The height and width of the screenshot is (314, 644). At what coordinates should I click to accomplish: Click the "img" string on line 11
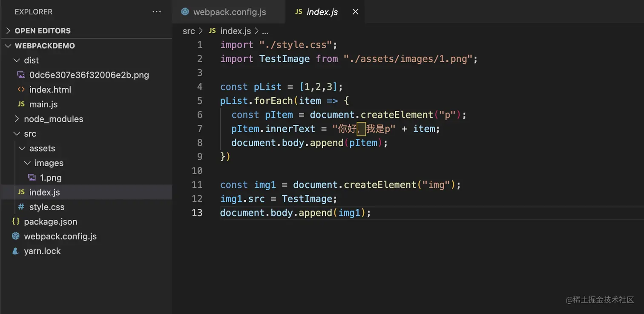point(436,185)
